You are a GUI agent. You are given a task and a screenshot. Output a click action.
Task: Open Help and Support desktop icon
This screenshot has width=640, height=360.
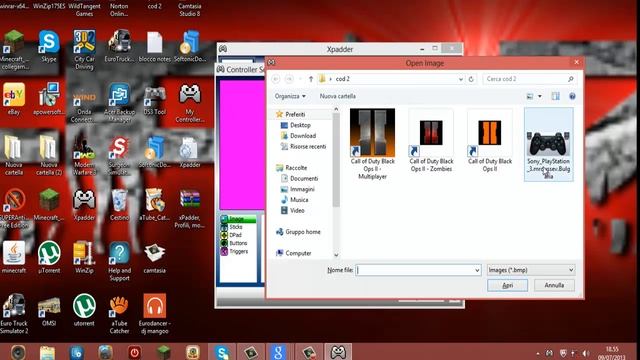coord(119,261)
